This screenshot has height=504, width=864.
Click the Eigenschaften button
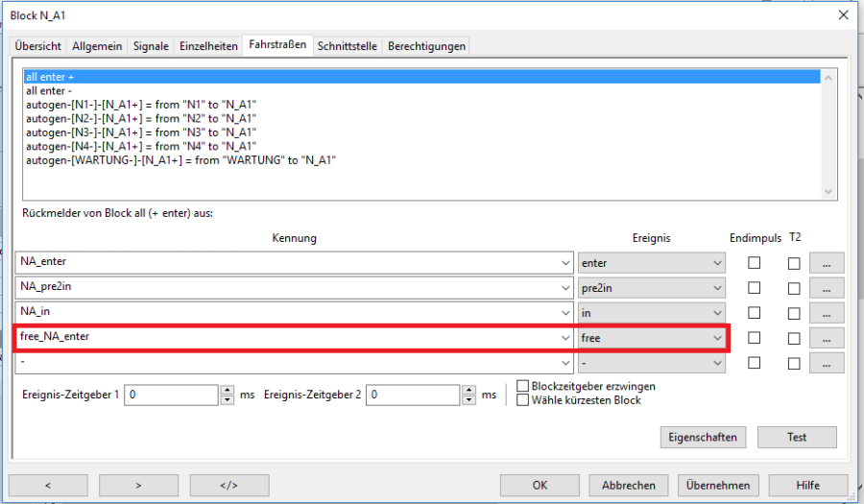pos(704,437)
